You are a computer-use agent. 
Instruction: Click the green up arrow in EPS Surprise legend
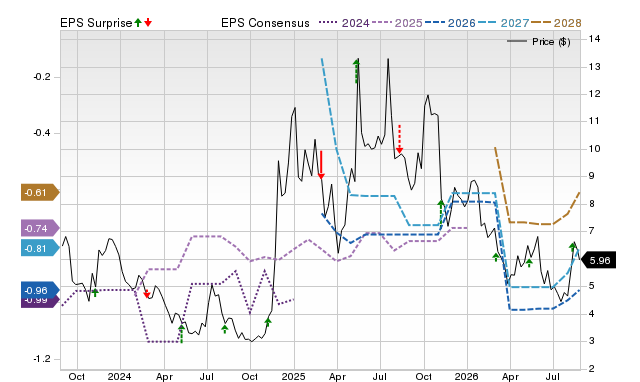138,23
